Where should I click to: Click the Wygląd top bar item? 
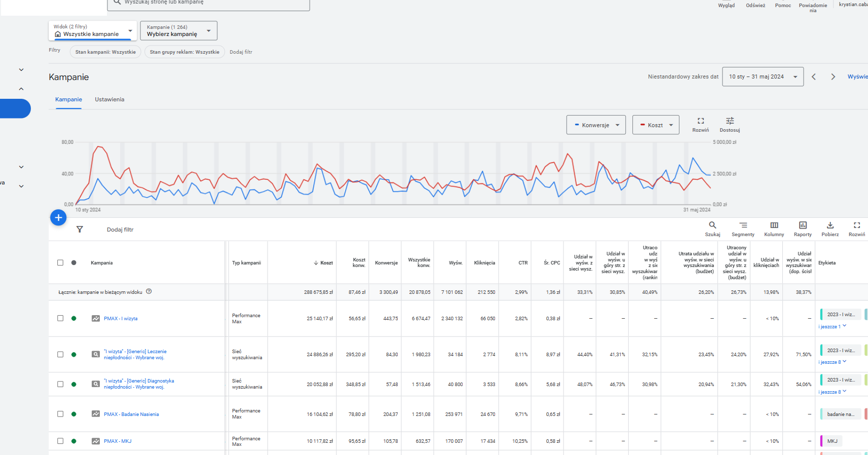(x=726, y=5)
